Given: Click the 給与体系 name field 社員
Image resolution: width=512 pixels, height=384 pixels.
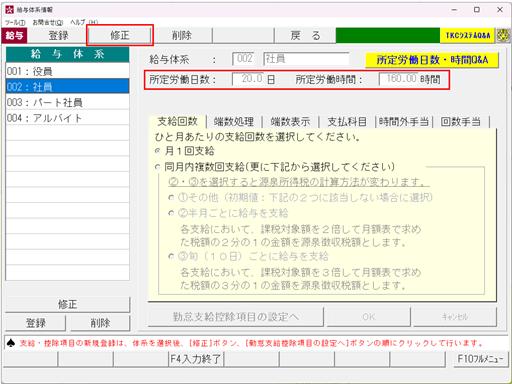Looking at the screenshot, I should click(x=306, y=59).
